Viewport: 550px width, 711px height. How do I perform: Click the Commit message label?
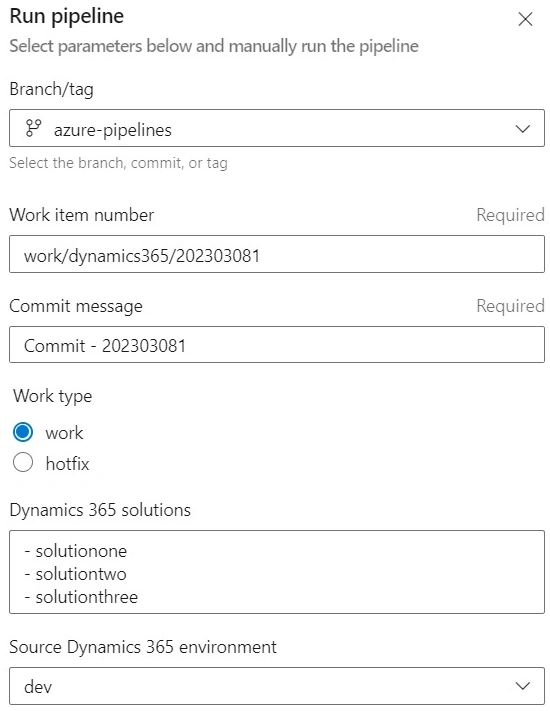pos(76,306)
